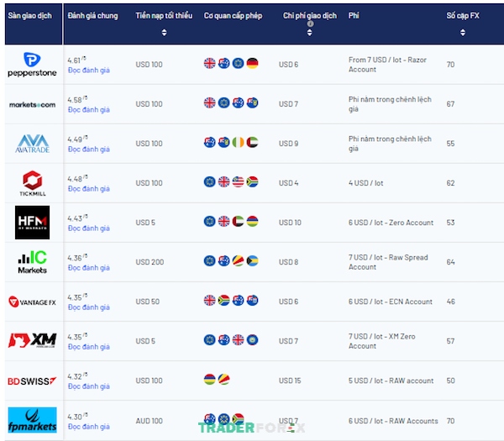Image resolution: width=504 pixels, height=441 pixels.
Task: Click the Malaysia flag in Tickmill row
Action: point(239,181)
